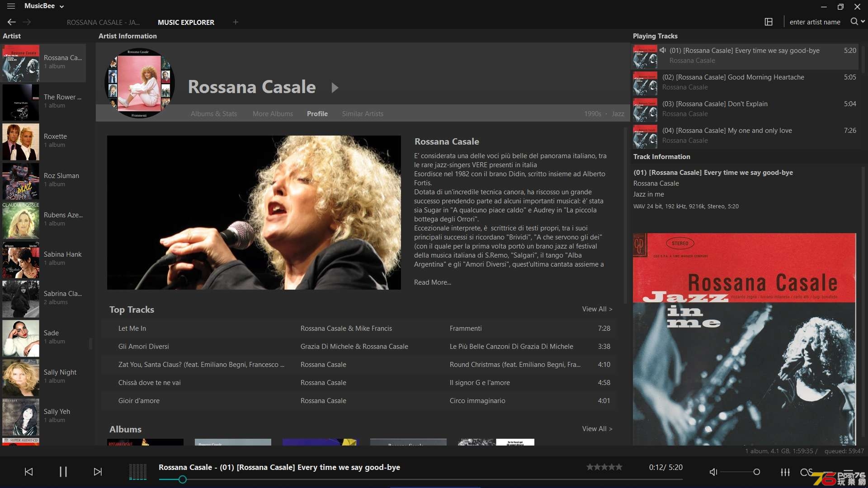Screen dimensions: 868x488
Task: Open the Similar Artists tab
Action: [x=363, y=114]
